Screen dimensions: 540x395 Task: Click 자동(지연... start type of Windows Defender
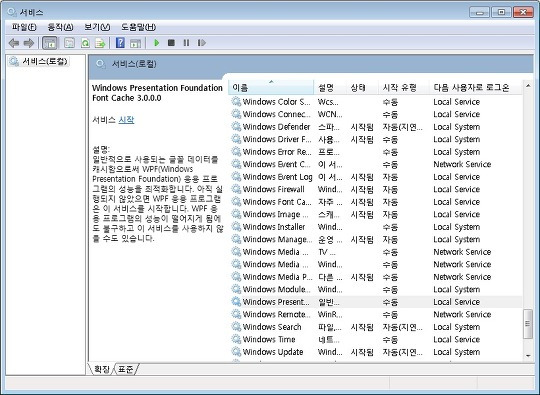pos(403,127)
